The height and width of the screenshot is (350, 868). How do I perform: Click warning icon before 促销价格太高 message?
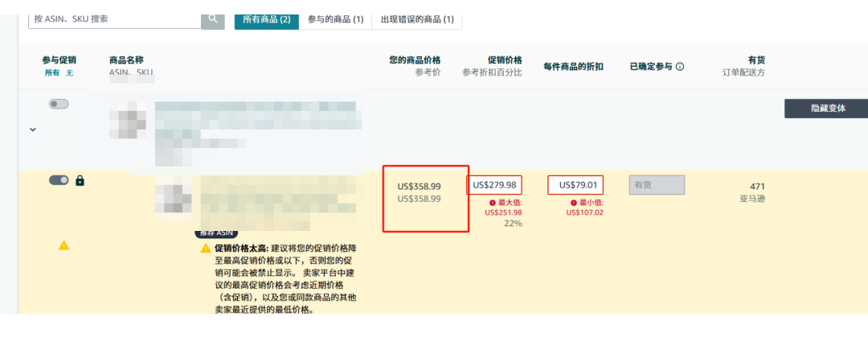[x=207, y=248]
